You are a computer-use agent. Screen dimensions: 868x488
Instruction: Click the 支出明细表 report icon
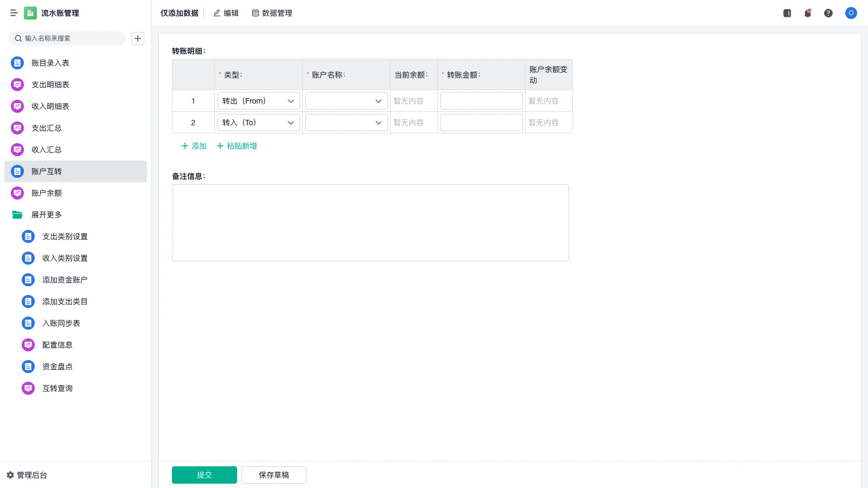pyautogui.click(x=17, y=85)
